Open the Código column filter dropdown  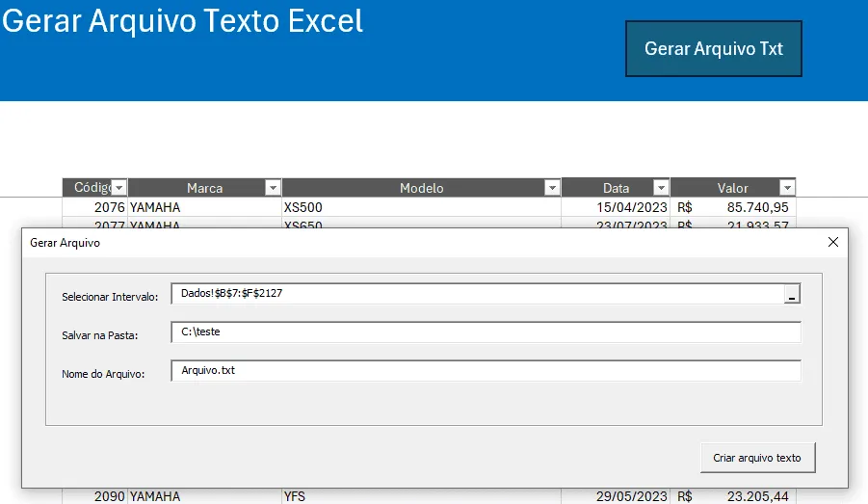pyautogui.click(x=119, y=188)
